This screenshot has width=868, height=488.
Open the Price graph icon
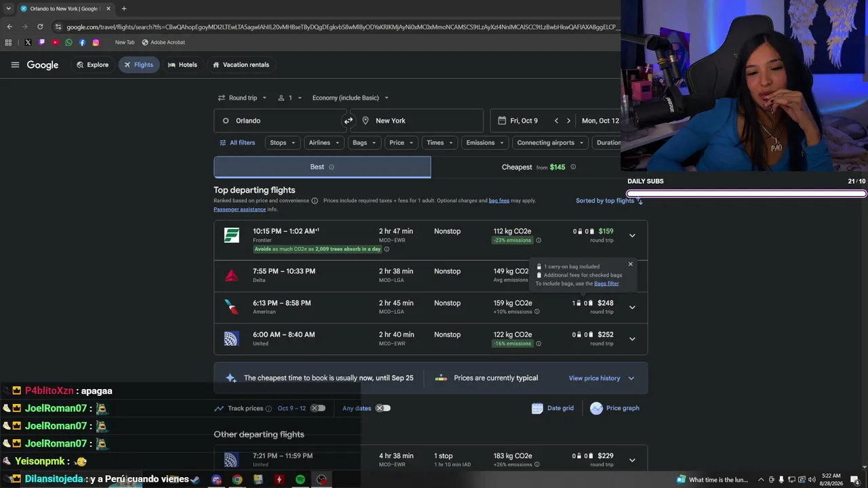click(596, 408)
